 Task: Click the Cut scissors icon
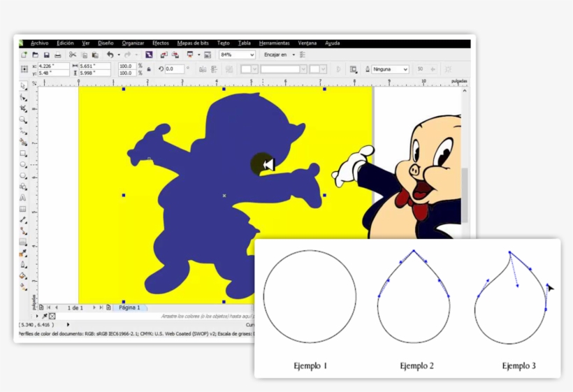click(x=73, y=55)
